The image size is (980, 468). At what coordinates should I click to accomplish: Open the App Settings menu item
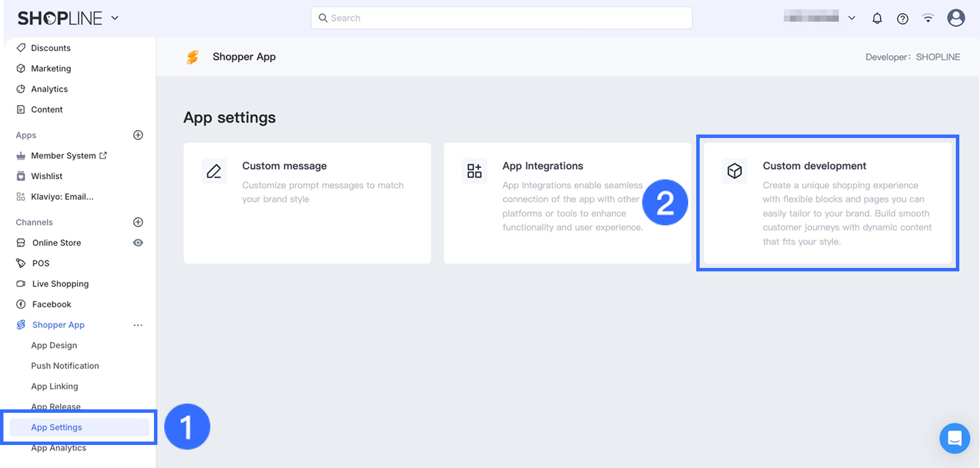click(56, 427)
